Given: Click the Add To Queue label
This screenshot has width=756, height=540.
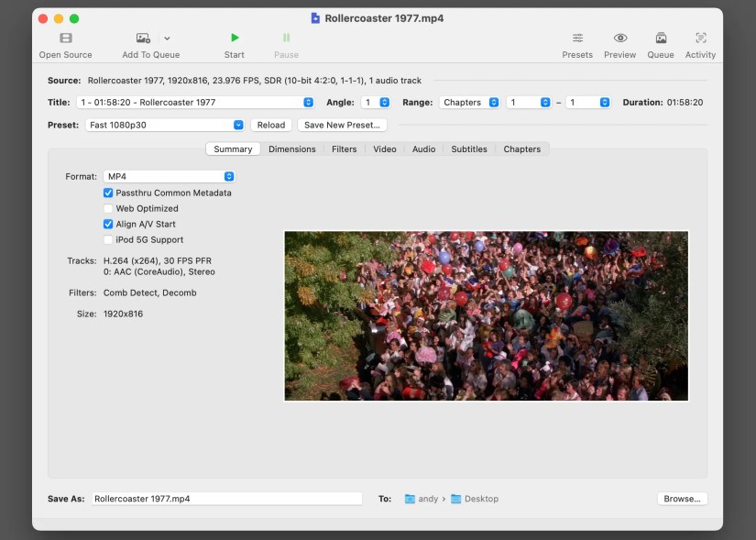Looking at the screenshot, I should [151, 55].
